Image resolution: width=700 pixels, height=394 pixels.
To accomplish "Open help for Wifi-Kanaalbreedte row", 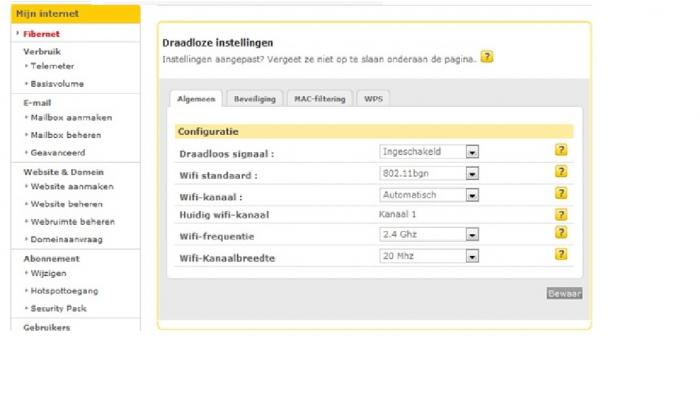I will [x=561, y=254].
